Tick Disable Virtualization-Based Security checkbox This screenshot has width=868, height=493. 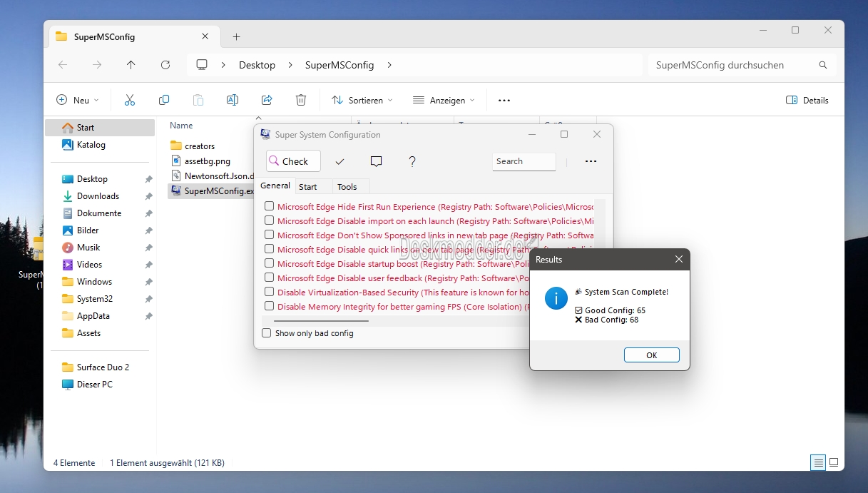(269, 292)
